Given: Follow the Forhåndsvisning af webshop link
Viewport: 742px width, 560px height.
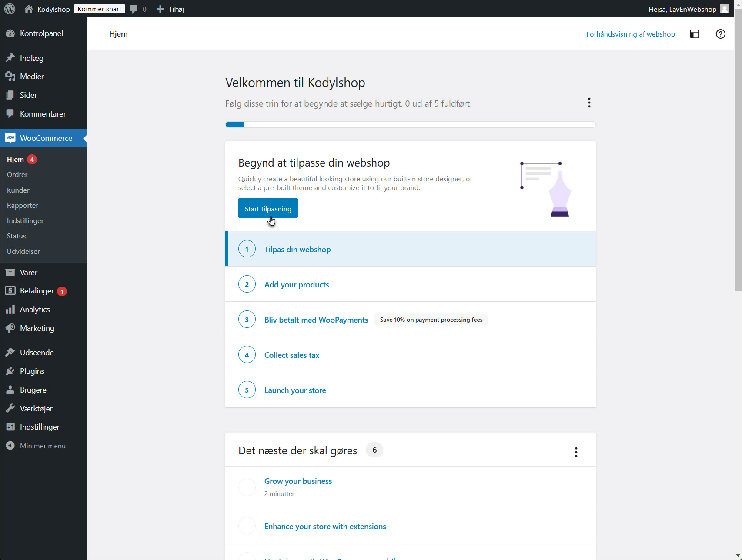Looking at the screenshot, I should pos(630,34).
